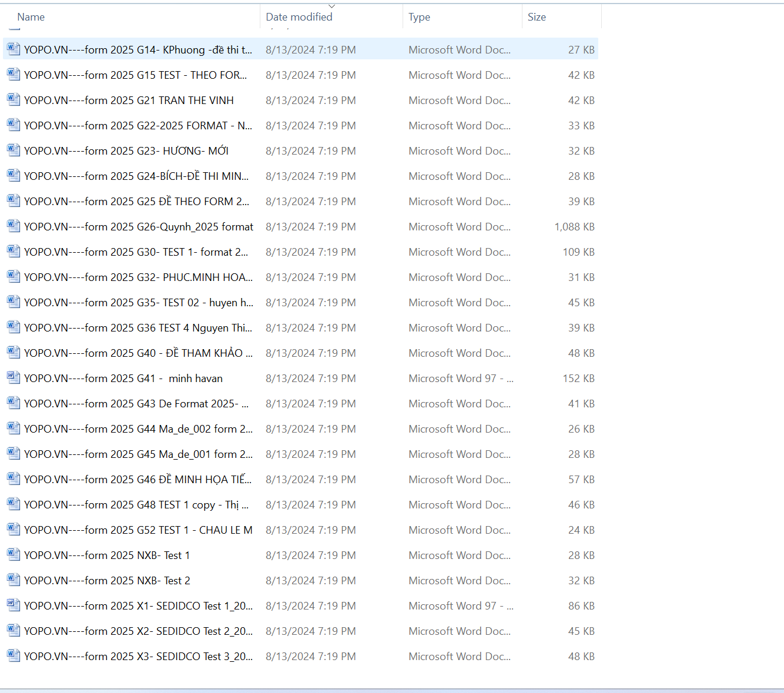The width and height of the screenshot is (784, 693).
Task: Select file name G35- TEST 02 - huyen
Action: pos(139,303)
